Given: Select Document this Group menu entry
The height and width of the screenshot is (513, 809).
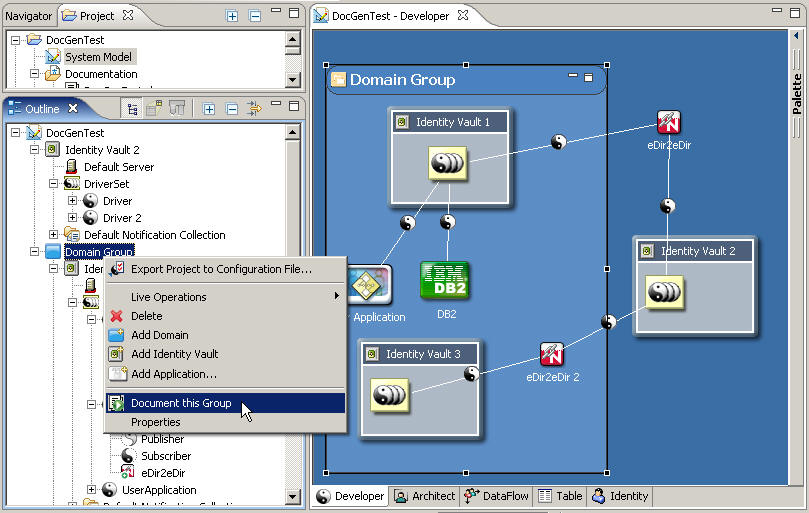Looking at the screenshot, I should coord(225,403).
